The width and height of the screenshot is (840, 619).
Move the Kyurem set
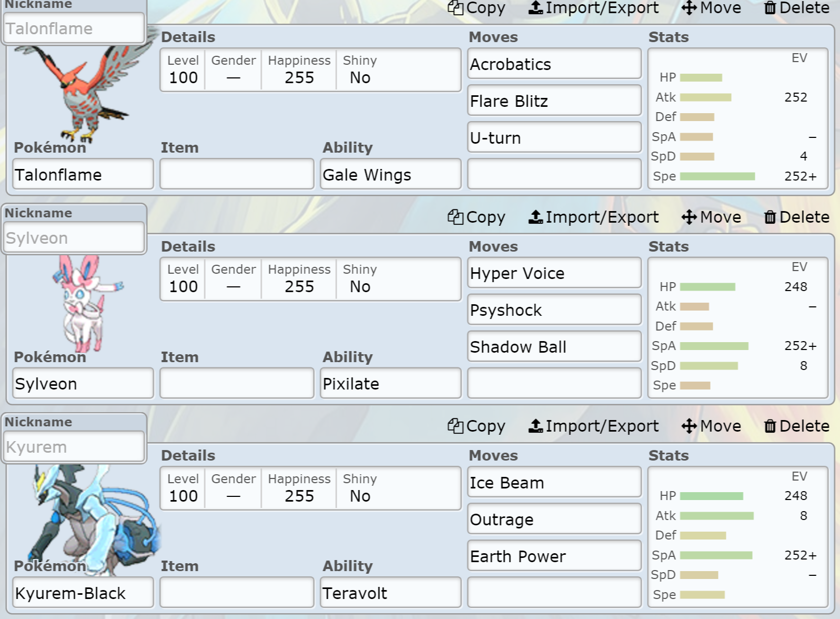(x=711, y=426)
